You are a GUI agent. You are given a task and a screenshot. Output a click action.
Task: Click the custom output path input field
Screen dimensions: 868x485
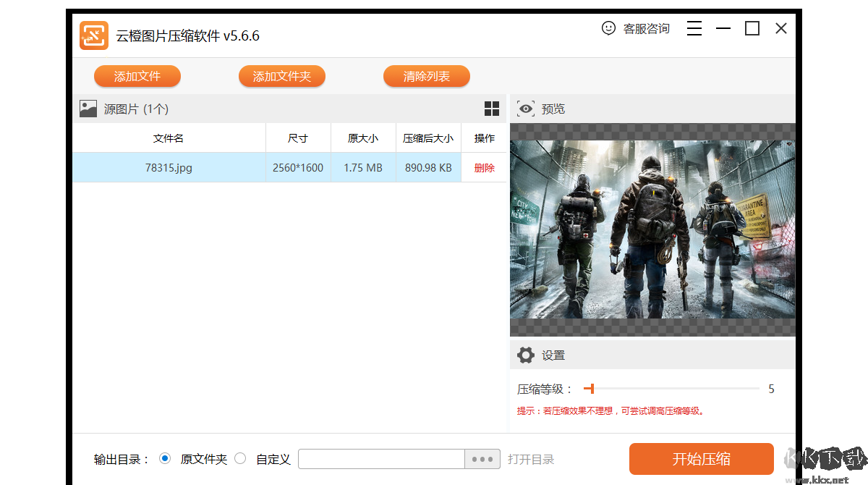(381, 458)
